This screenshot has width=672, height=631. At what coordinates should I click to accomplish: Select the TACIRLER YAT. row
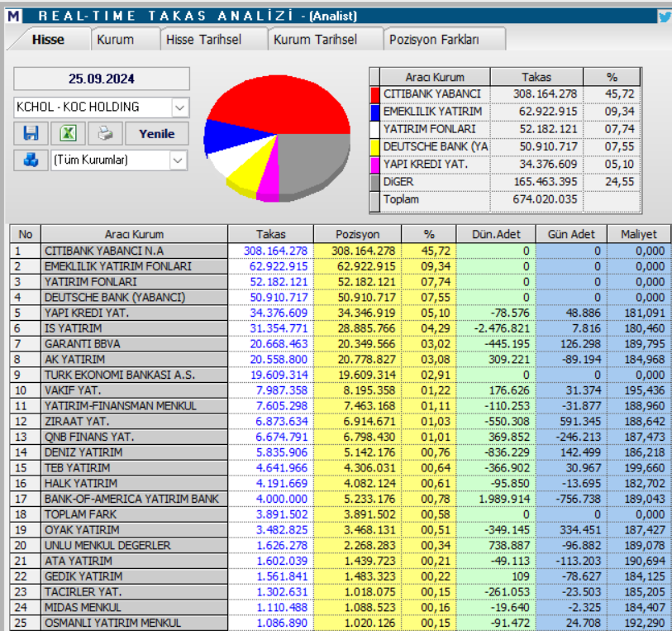(x=341, y=592)
